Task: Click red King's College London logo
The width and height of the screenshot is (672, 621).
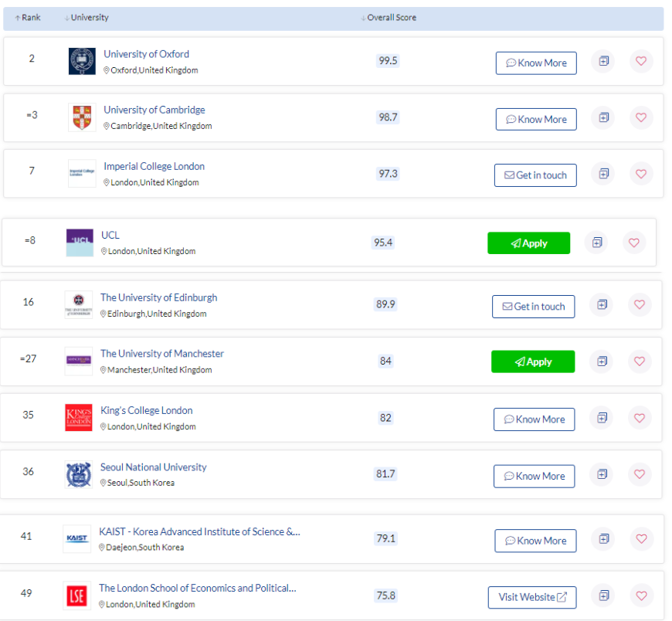Action: coord(79,417)
